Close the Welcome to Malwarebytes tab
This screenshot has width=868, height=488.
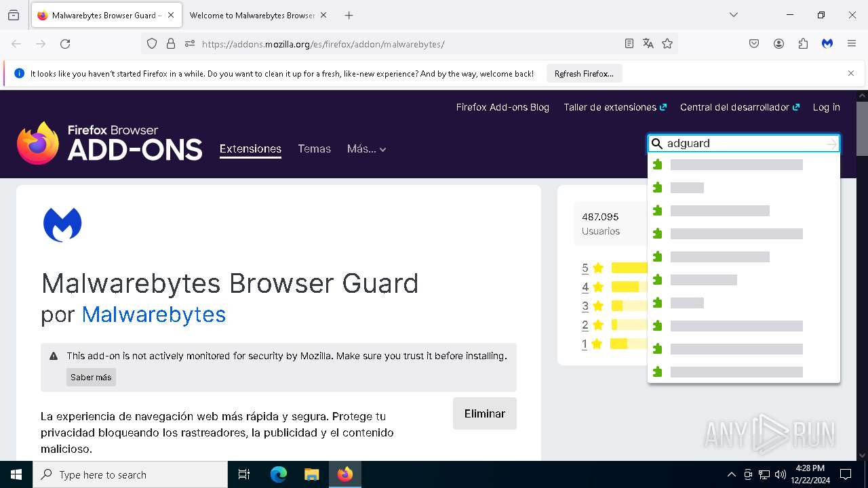coord(323,15)
